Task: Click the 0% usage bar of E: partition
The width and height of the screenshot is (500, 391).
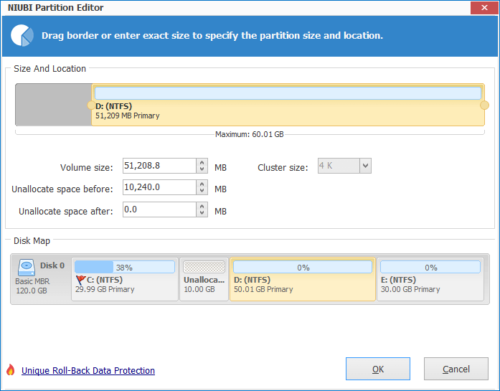Action: (430, 267)
